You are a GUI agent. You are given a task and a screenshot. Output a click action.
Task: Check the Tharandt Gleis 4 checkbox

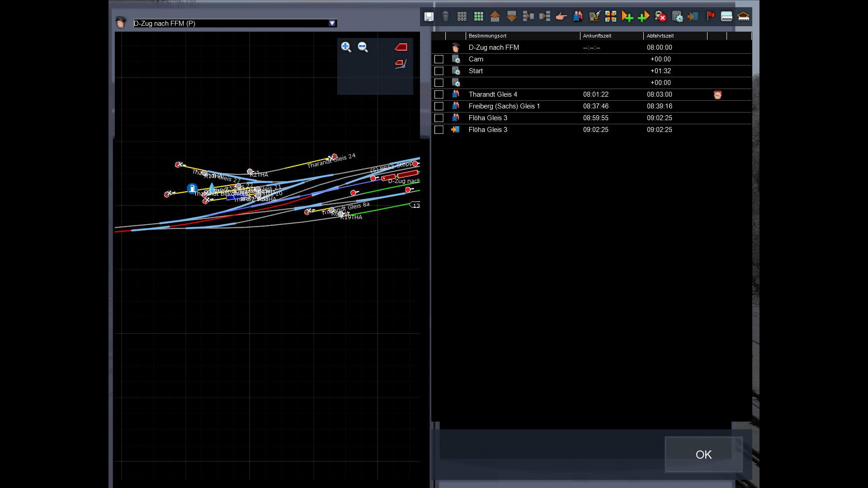439,94
